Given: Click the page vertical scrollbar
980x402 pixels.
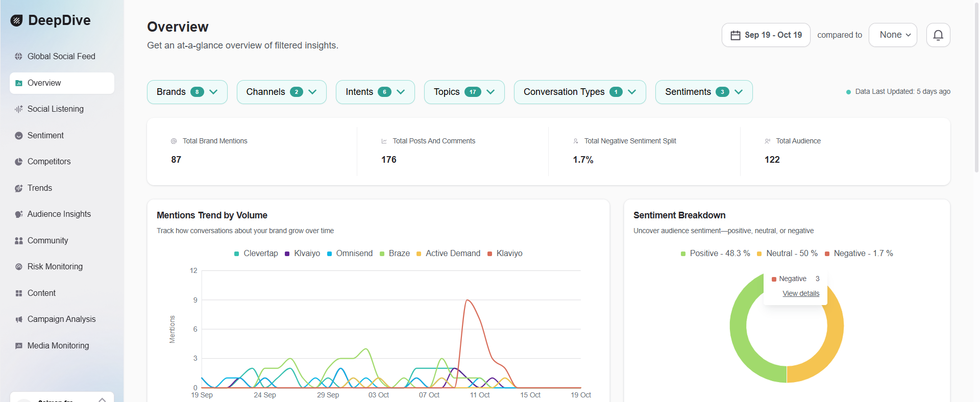Looking at the screenshot, I should (x=976, y=87).
